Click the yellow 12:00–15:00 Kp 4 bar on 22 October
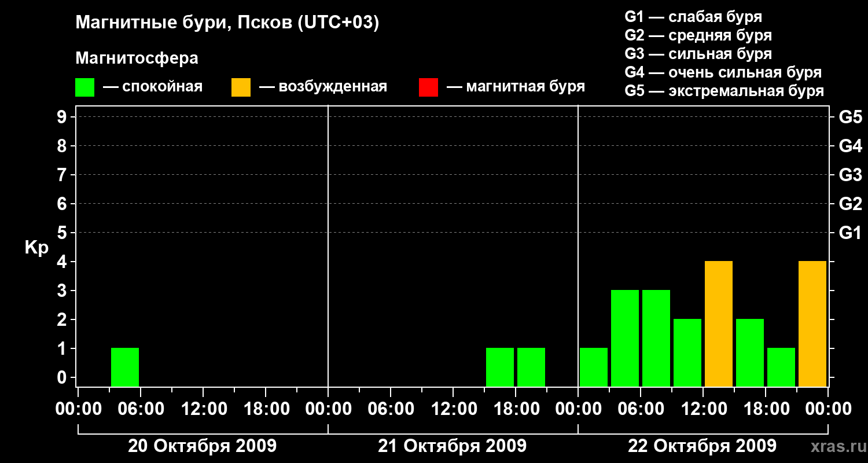Viewport: 868px width, 463px height. pyautogui.click(x=719, y=324)
